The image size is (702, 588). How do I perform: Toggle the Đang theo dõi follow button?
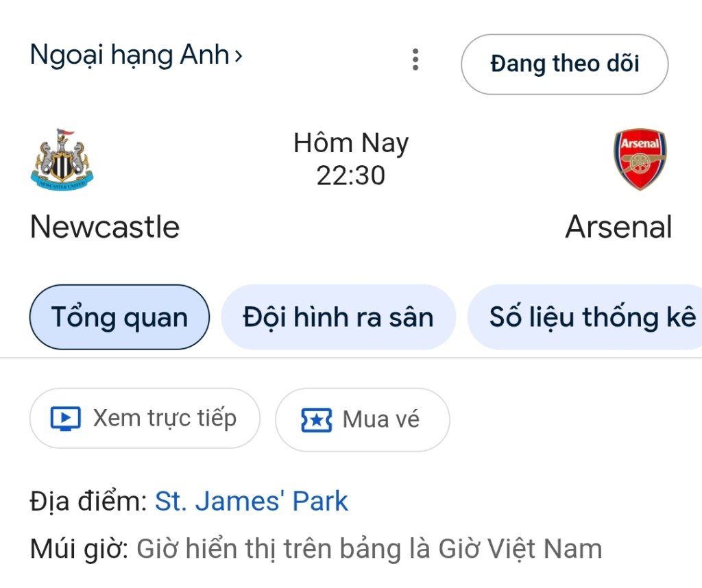[564, 64]
